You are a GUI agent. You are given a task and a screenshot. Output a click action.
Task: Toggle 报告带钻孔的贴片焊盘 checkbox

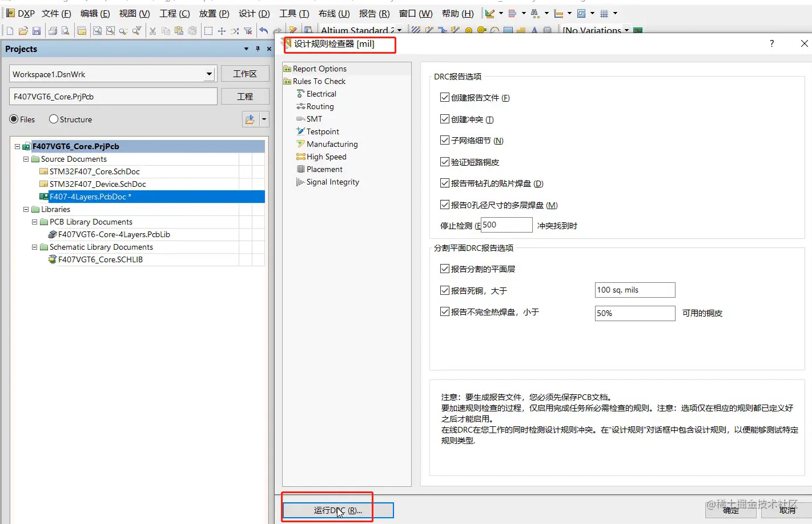point(444,183)
